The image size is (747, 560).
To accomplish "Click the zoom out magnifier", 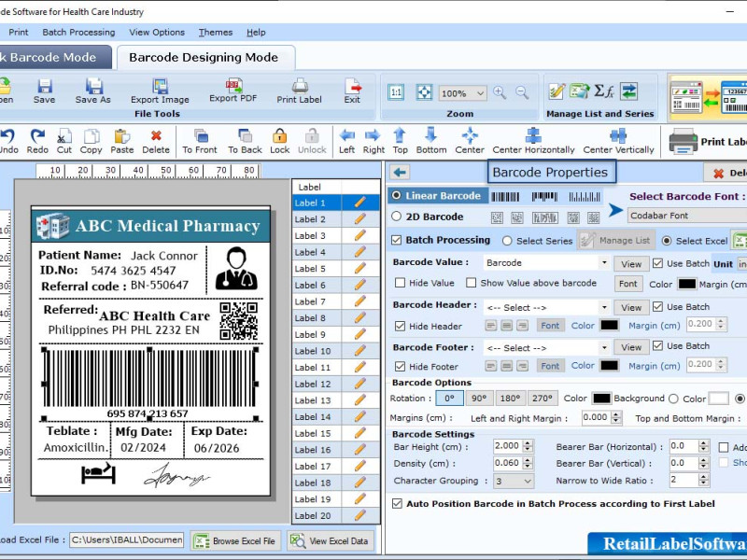I will pos(522,92).
